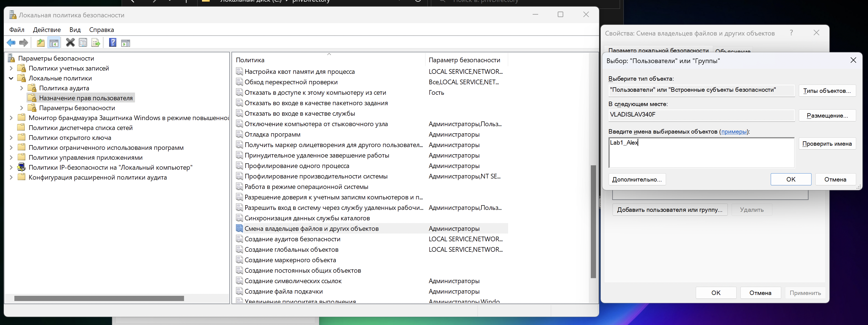Open the Действие menu
This screenshot has height=325, width=868.
click(47, 30)
